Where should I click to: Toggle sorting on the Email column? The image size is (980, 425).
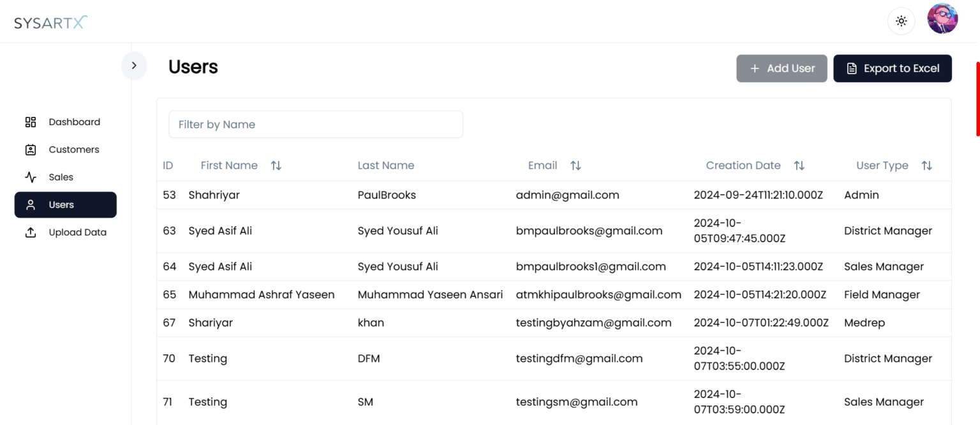pyautogui.click(x=575, y=165)
